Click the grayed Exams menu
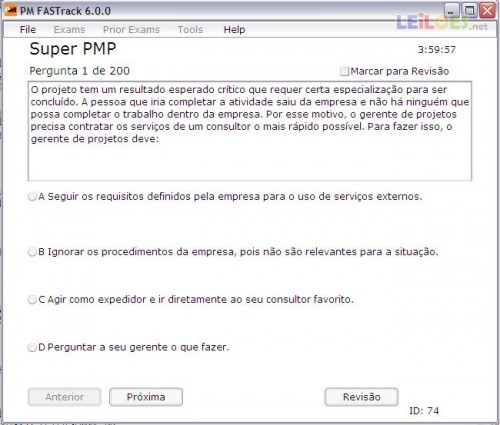Image resolution: width=500 pixels, height=425 pixels. click(x=69, y=30)
